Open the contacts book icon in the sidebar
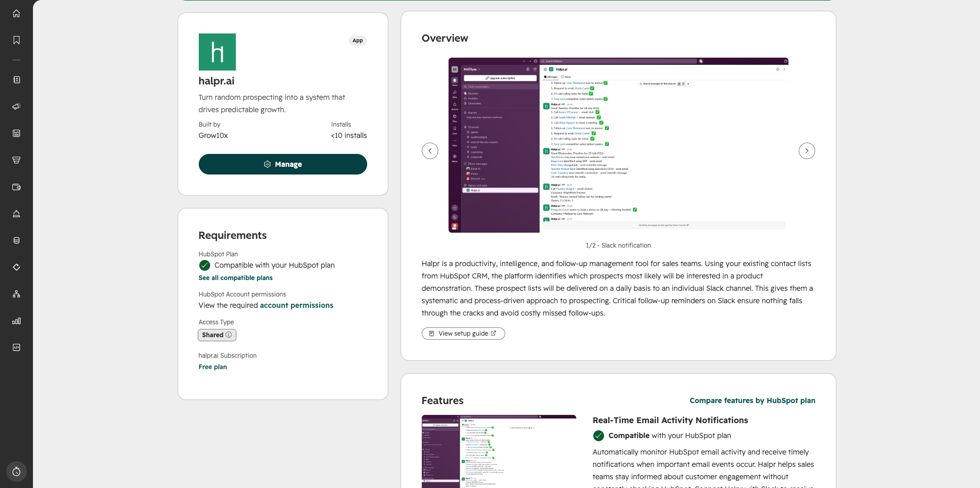The image size is (980, 488). pos(16,80)
